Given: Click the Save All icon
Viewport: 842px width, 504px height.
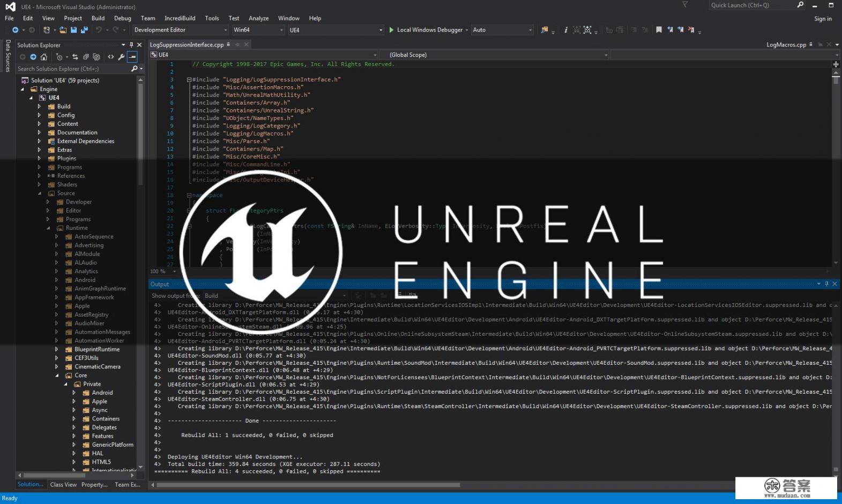Looking at the screenshot, I should coord(84,30).
